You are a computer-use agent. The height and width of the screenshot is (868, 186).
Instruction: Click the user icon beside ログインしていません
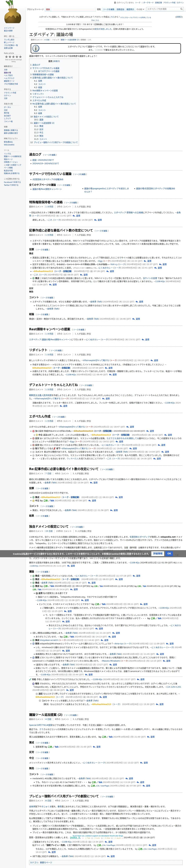point(115,3)
